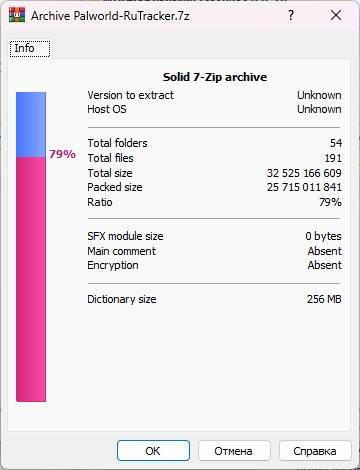Select the Info tab

(30, 49)
